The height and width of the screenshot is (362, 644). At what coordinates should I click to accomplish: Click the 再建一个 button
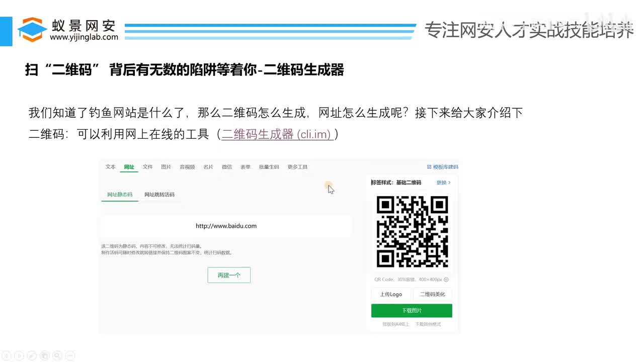pos(229,275)
